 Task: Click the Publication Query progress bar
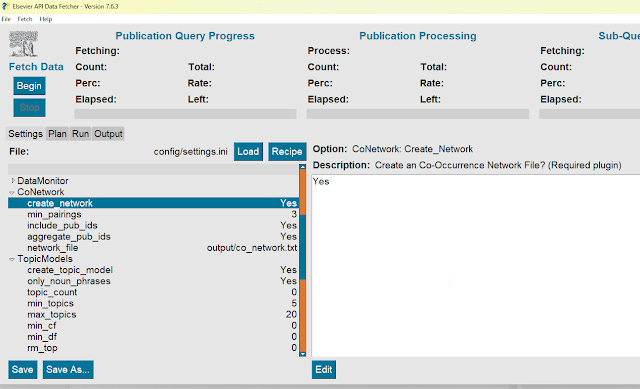pos(185,114)
